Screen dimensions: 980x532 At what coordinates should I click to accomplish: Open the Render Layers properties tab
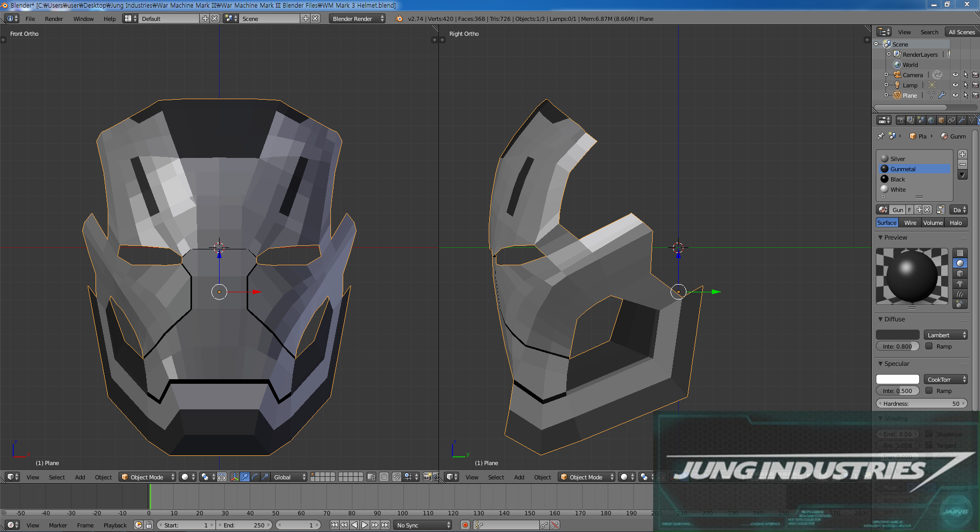pos(911,120)
